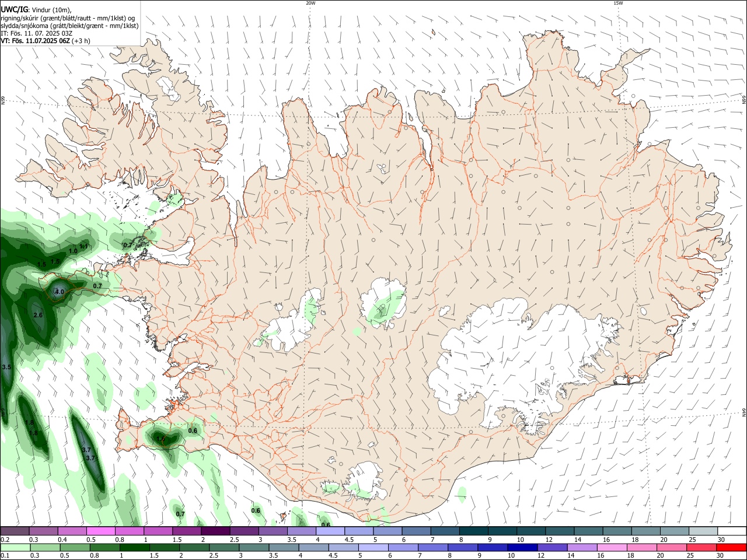This screenshot has height=560, width=747.
Task: Select the '1.6' value over Reykjanes peninsula
Action: [161, 439]
